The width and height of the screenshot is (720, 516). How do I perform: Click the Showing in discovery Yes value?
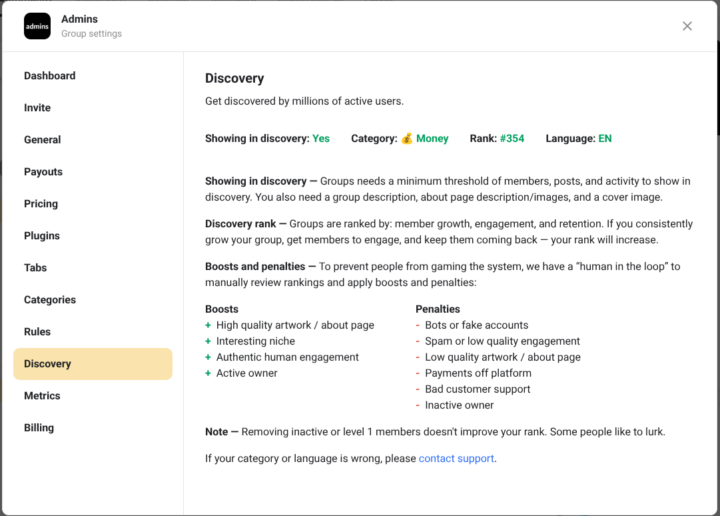click(x=321, y=139)
